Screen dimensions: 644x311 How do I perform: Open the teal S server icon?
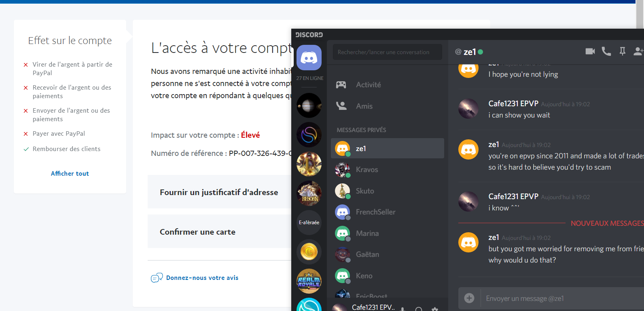[309, 305]
